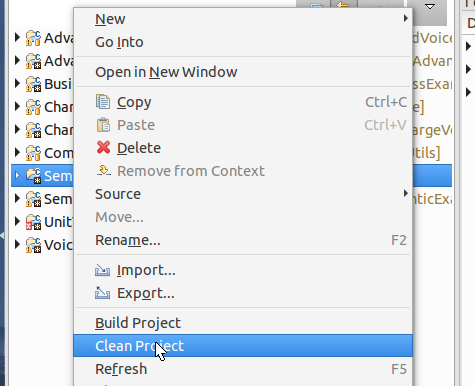
Task: Click the Unit project icon with error marker
Action: coord(33,222)
